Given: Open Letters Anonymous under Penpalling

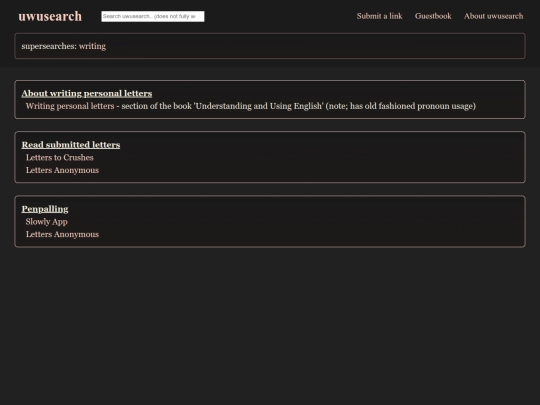Looking at the screenshot, I should tap(62, 234).
